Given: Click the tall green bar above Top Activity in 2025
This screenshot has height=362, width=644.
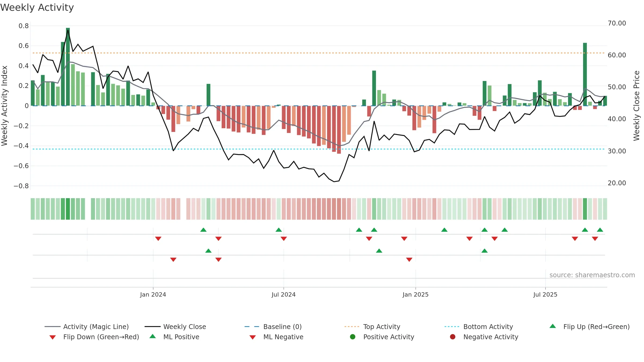Looking at the screenshot, I should (585, 74).
